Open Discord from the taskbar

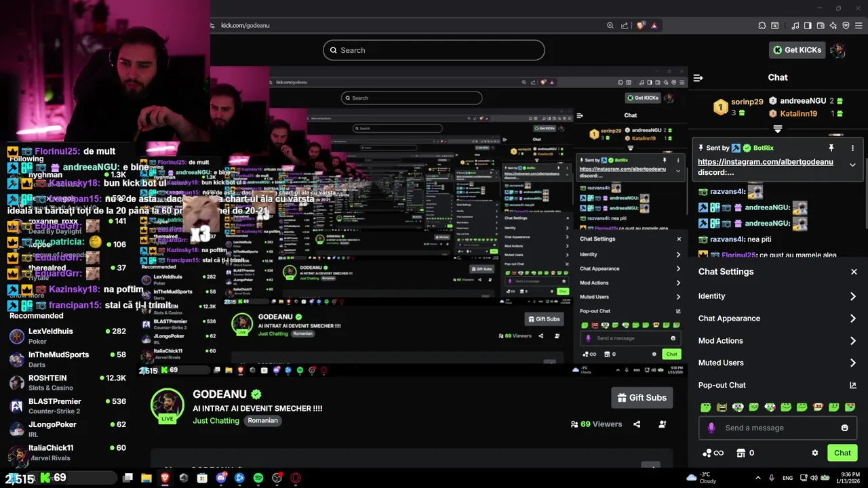pyautogui.click(x=220, y=478)
